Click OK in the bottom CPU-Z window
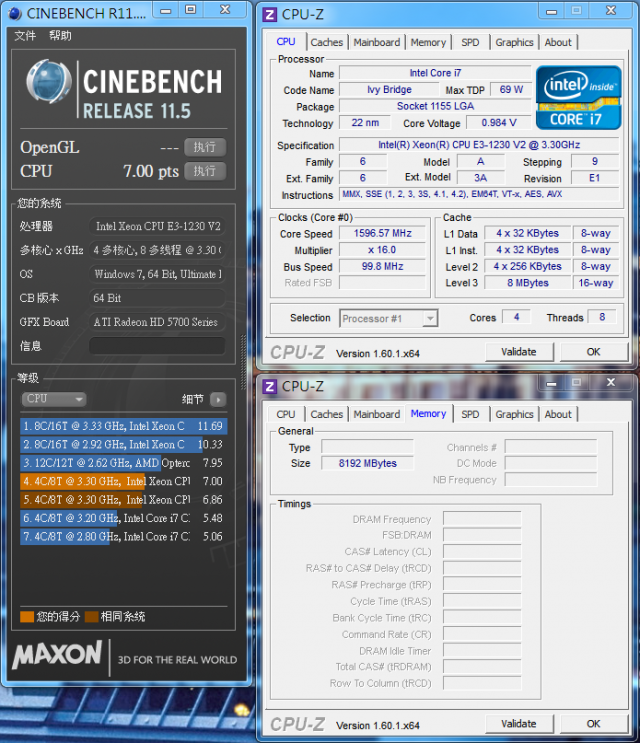This screenshot has height=744, width=640. tap(594, 724)
